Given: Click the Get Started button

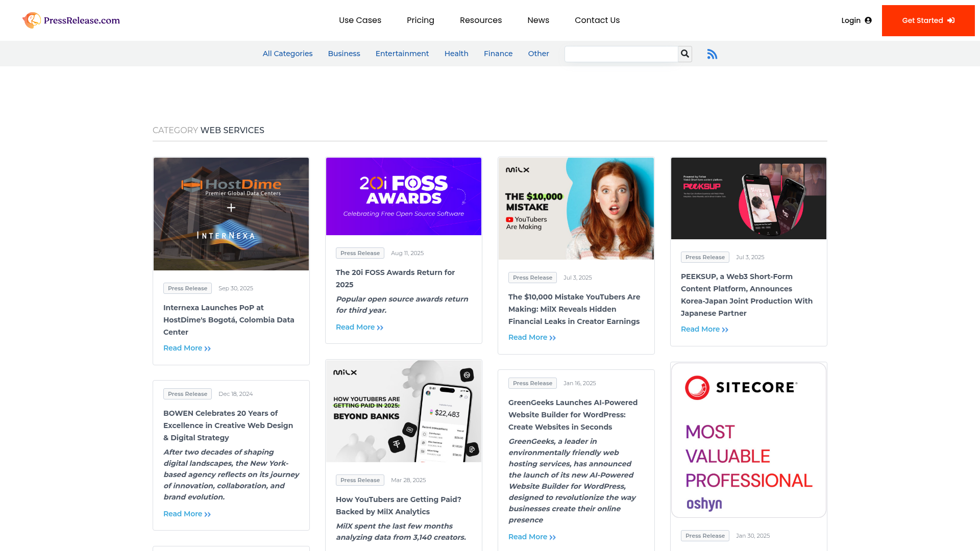Looking at the screenshot, I should (928, 20).
